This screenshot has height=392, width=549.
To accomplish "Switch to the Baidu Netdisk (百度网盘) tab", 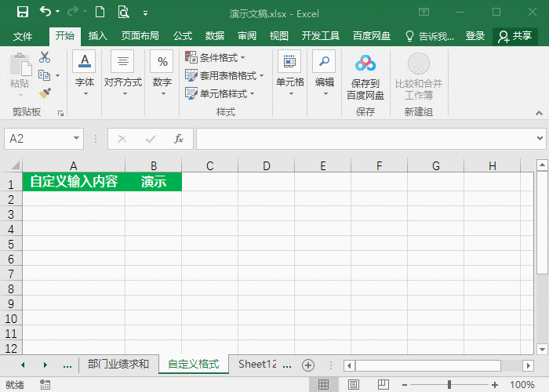I will 372,36.
